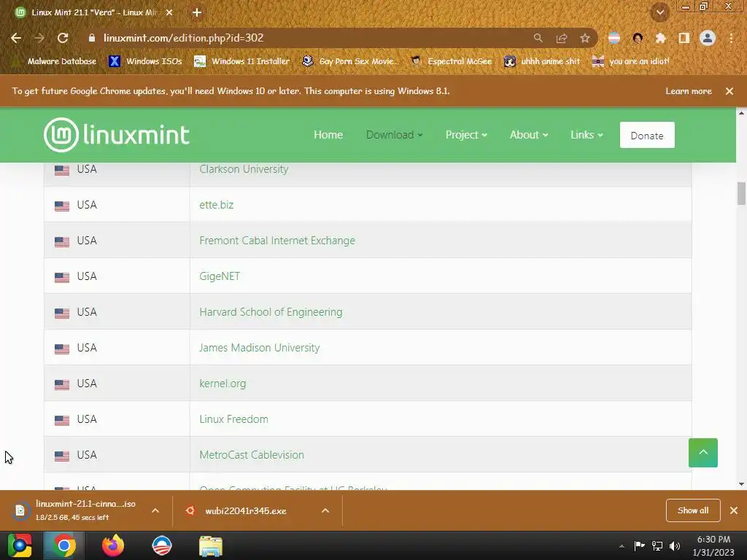Click the wubi22041r345.exe download item
This screenshot has height=560, width=747.
pyautogui.click(x=237, y=510)
